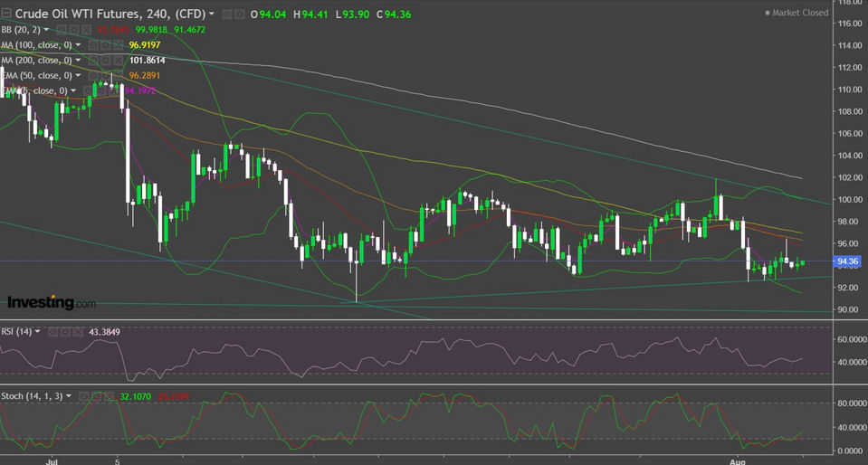
Task: Open the MA (100, close, 0) dropdown arrow
Action: [78, 45]
